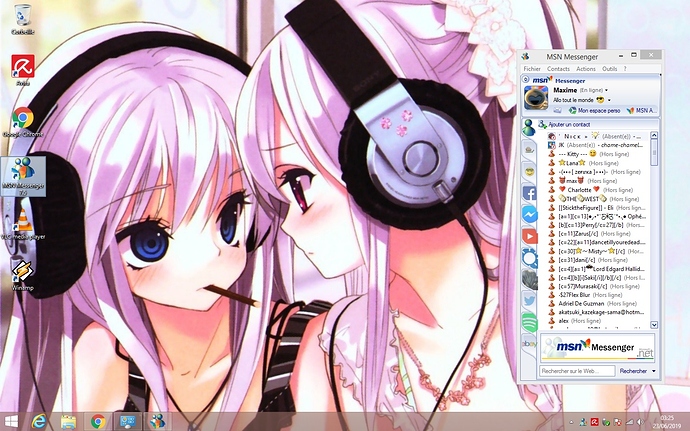Click the Rechercher search button
690x431 pixels.
(x=633, y=371)
